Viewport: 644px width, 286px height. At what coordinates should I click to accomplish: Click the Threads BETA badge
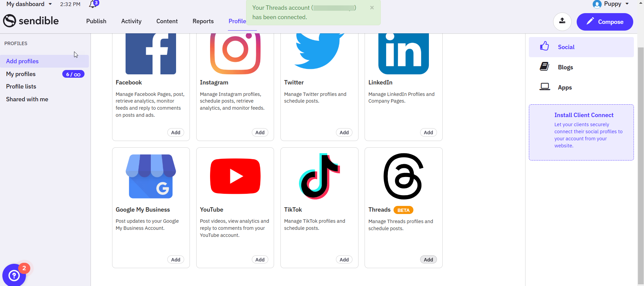point(403,210)
